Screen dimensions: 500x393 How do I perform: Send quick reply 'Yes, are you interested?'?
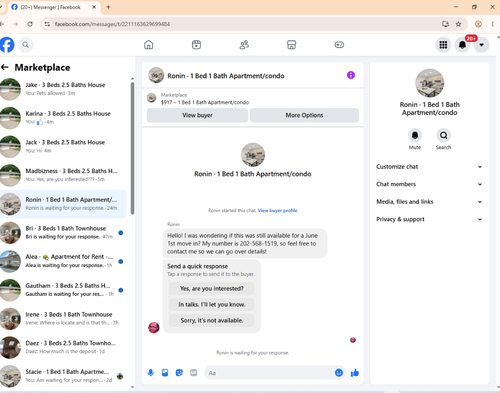pos(212,288)
